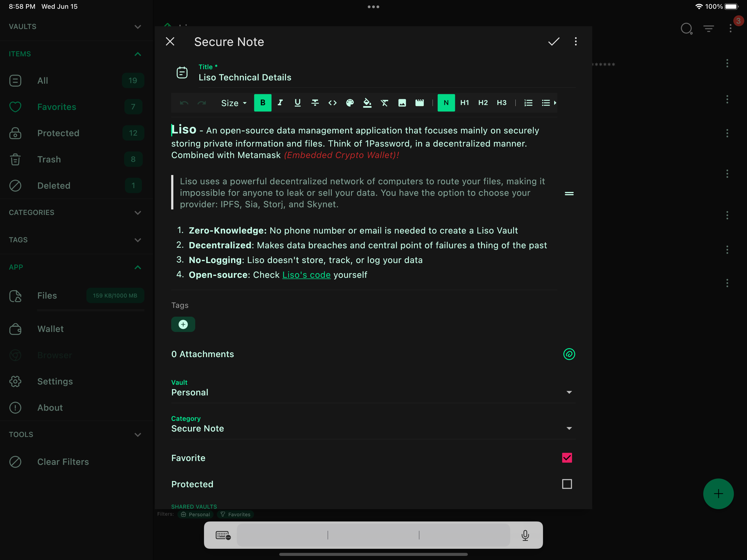
Task: Toggle bold formatting off
Action: click(263, 103)
